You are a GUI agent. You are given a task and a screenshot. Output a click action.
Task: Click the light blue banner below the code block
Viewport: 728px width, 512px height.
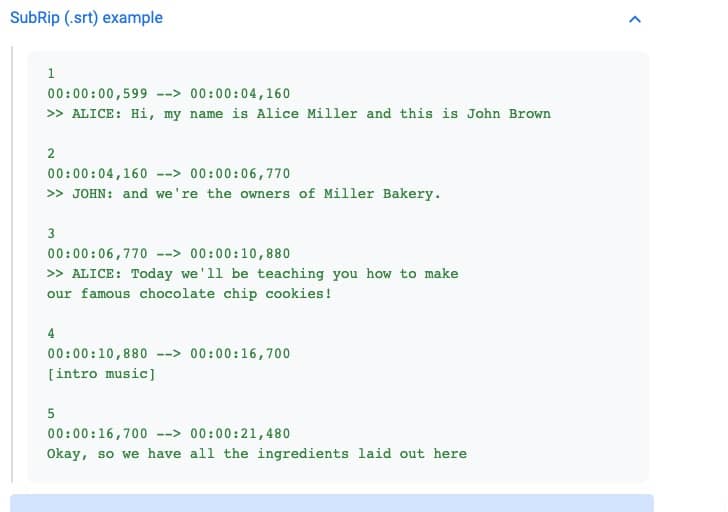332,503
